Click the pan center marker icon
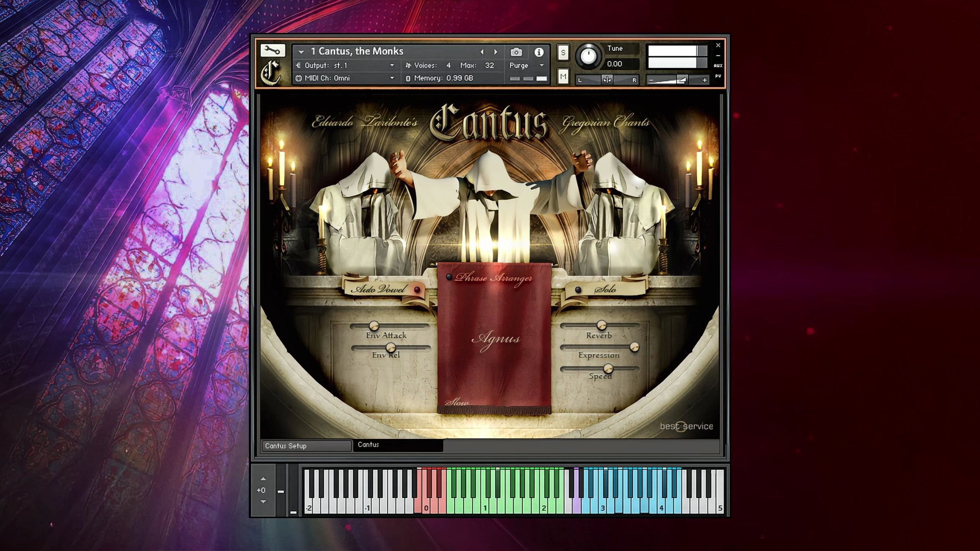The image size is (980, 551). pos(607,80)
